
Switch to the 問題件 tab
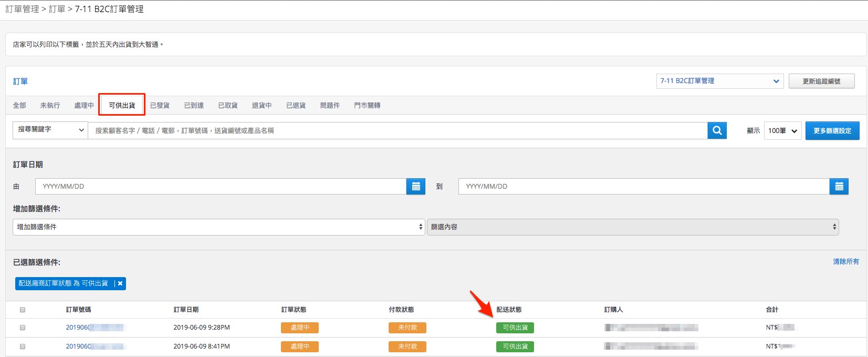tap(330, 106)
